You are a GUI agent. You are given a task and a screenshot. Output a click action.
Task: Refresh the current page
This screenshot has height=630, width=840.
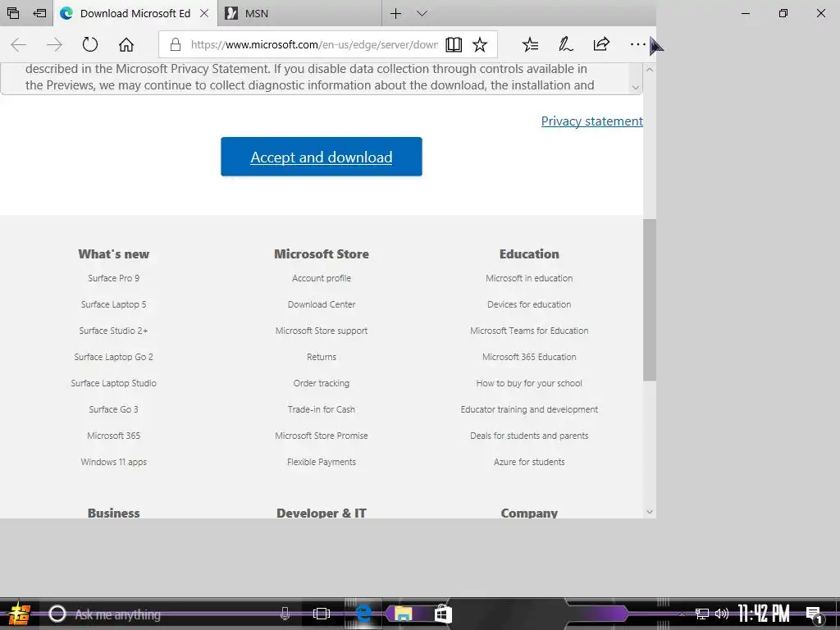click(x=90, y=44)
